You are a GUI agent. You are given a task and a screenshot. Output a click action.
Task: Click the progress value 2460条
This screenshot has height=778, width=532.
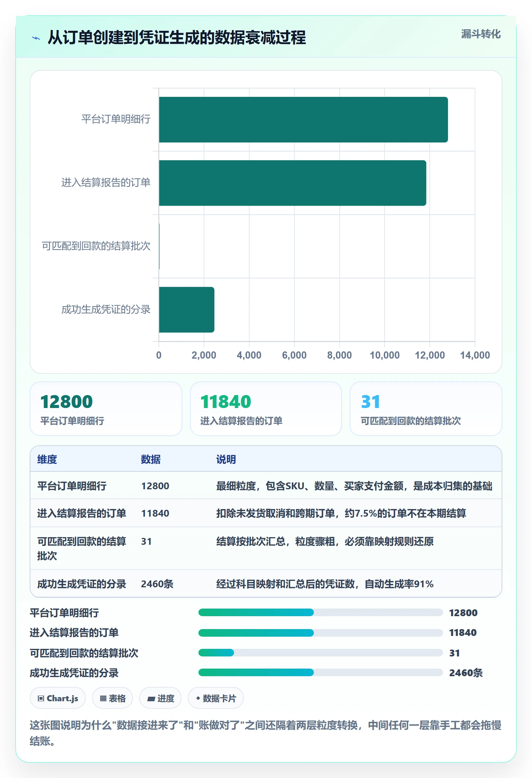point(466,673)
